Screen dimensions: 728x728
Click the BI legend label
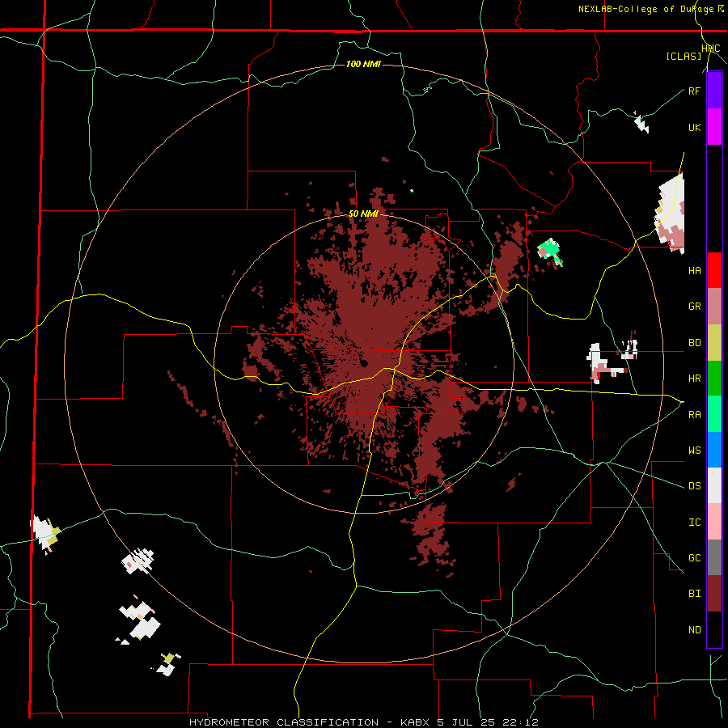694,594
